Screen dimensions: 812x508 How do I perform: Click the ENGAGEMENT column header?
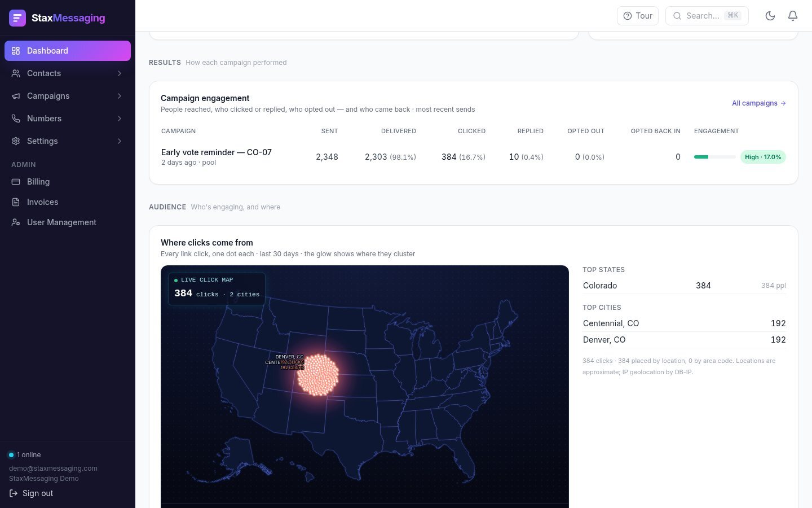[716, 131]
